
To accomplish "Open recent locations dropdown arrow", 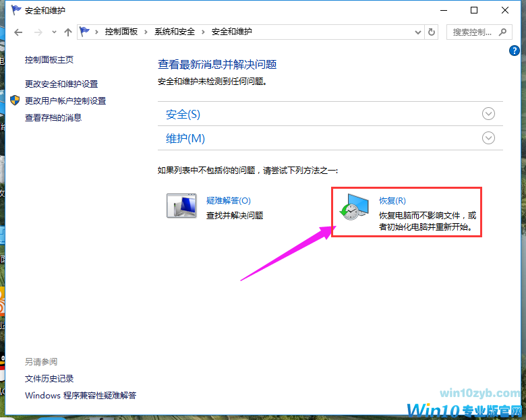I will point(54,32).
